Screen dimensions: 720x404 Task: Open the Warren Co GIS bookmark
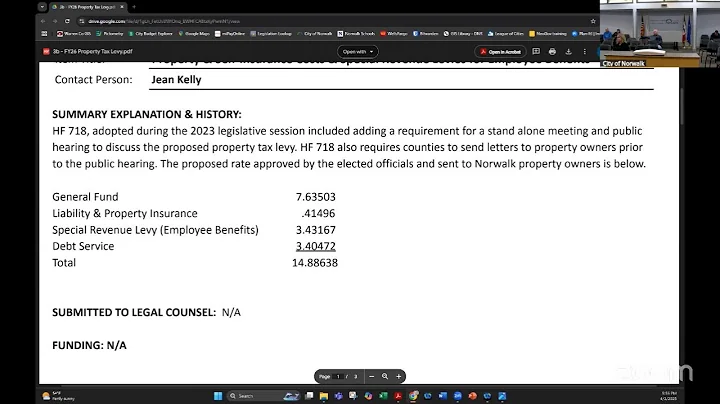74,34
